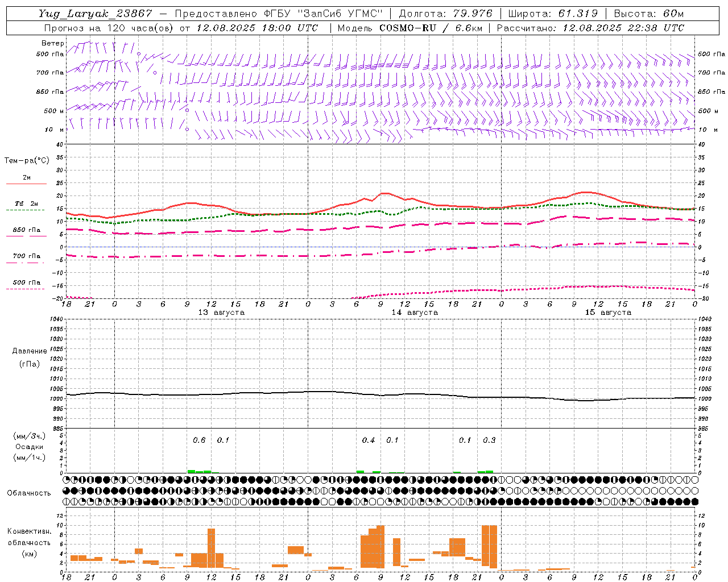Click the "14 августа" date label
This screenshot has width=728, height=582.
click(415, 313)
